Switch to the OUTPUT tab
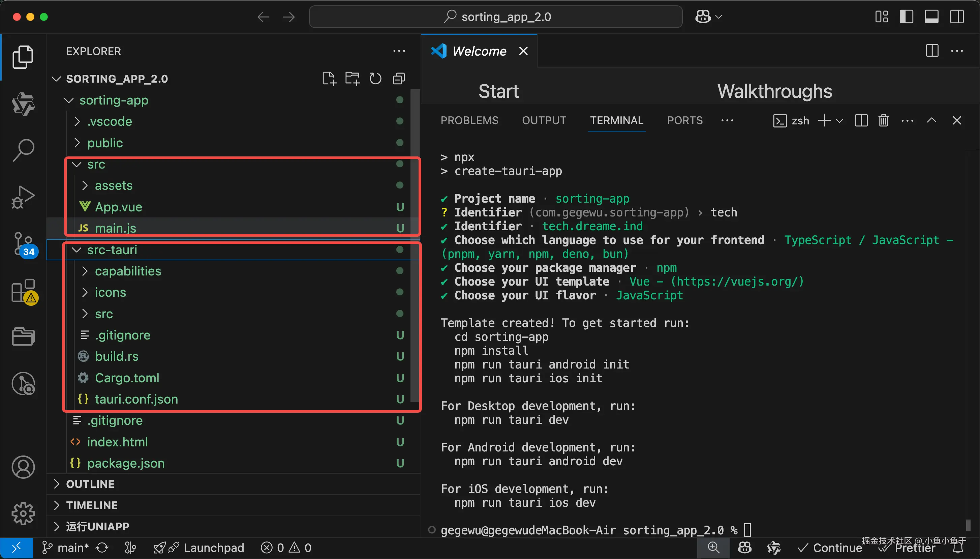The width and height of the screenshot is (980, 559). click(544, 121)
